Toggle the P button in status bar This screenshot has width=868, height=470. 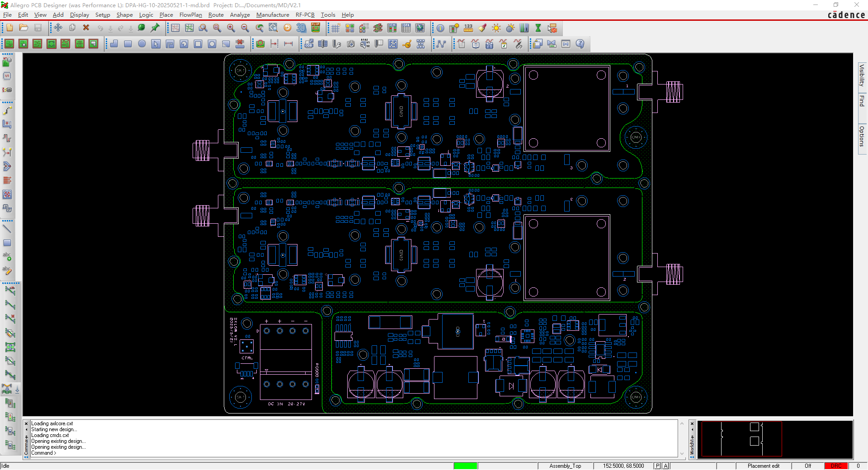657,466
